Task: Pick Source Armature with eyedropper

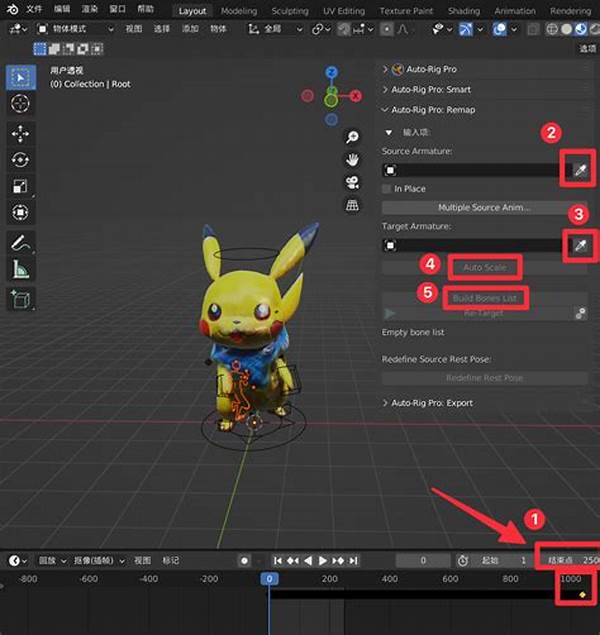Action: tap(581, 170)
